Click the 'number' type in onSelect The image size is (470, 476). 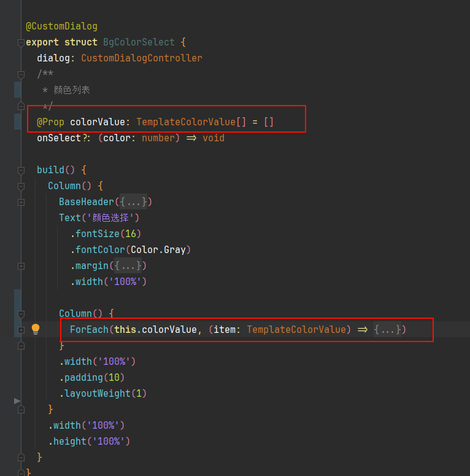pos(158,138)
